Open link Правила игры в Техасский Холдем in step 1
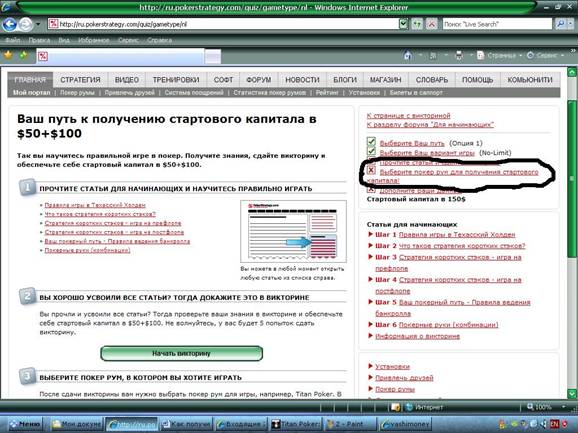578x433 pixels. [x=95, y=205]
